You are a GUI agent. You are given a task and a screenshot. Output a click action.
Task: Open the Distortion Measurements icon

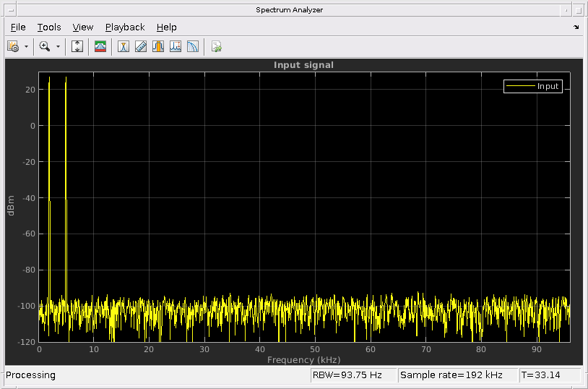coord(176,46)
